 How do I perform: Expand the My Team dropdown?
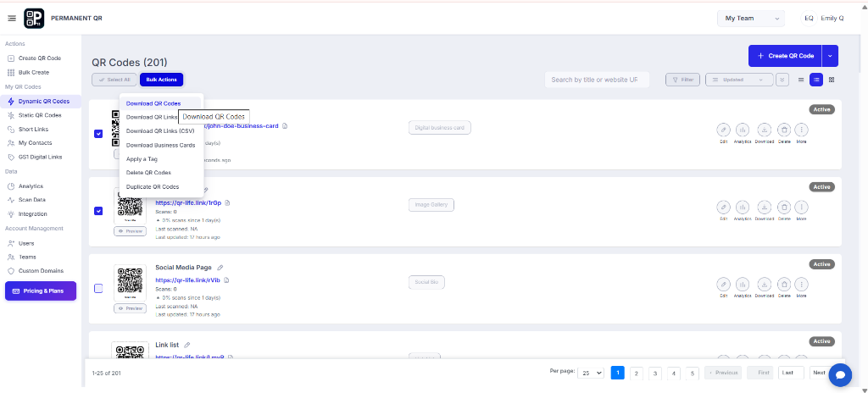751,19
